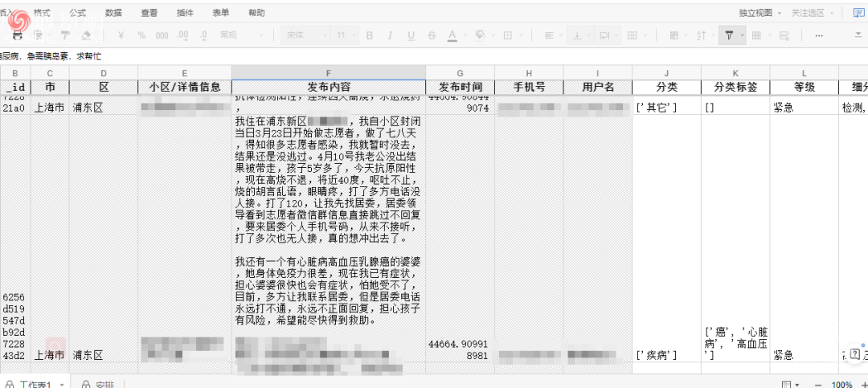Expand the filter dropdown arrow

[742, 35]
